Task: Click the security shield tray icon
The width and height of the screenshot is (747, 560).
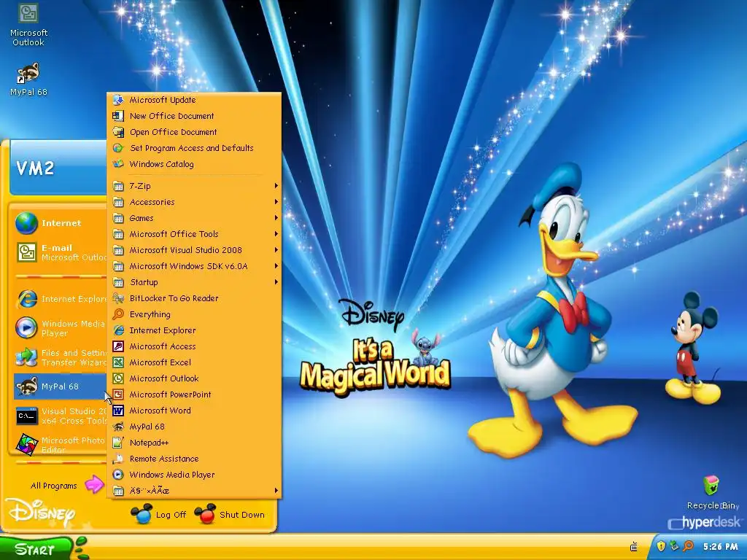Action: [661, 546]
